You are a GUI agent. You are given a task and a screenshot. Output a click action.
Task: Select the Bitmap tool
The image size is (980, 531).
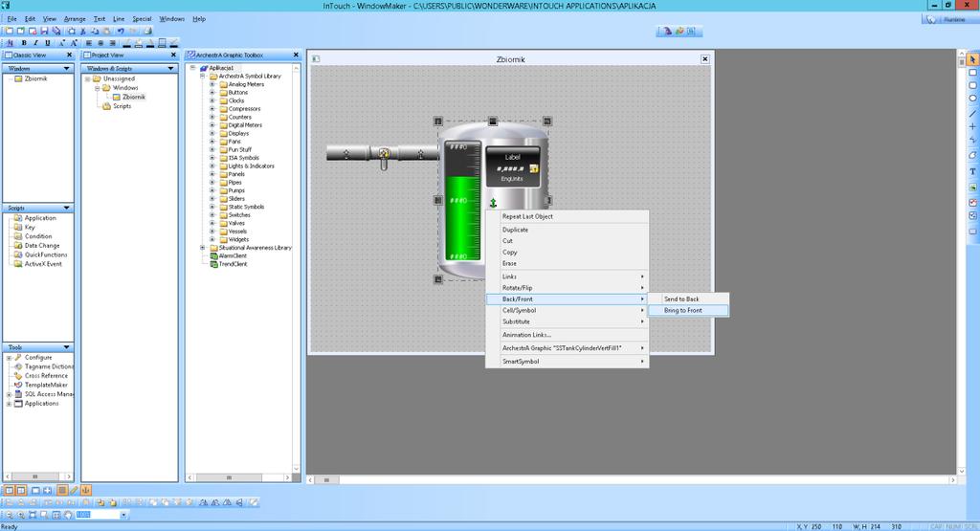coord(972,187)
